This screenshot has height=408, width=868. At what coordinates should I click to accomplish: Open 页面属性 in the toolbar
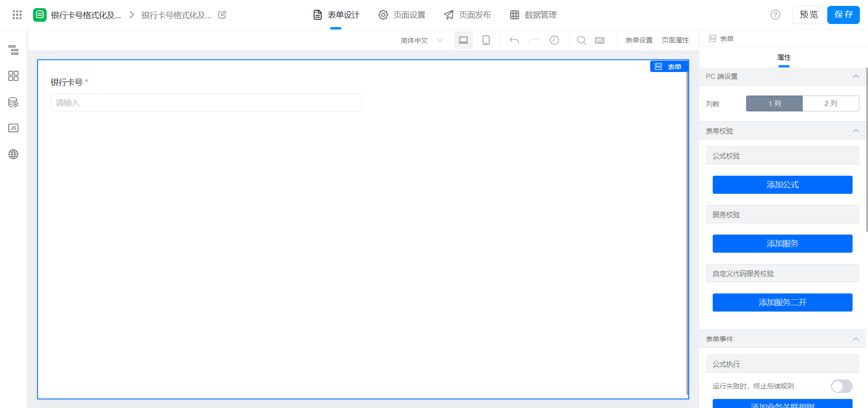pyautogui.click(x=675, y=40)
